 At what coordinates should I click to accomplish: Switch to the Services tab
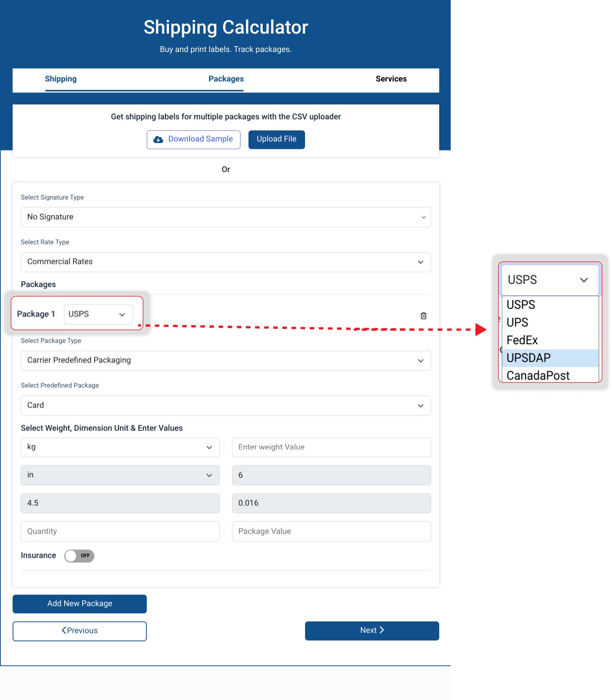pos(391,79)
